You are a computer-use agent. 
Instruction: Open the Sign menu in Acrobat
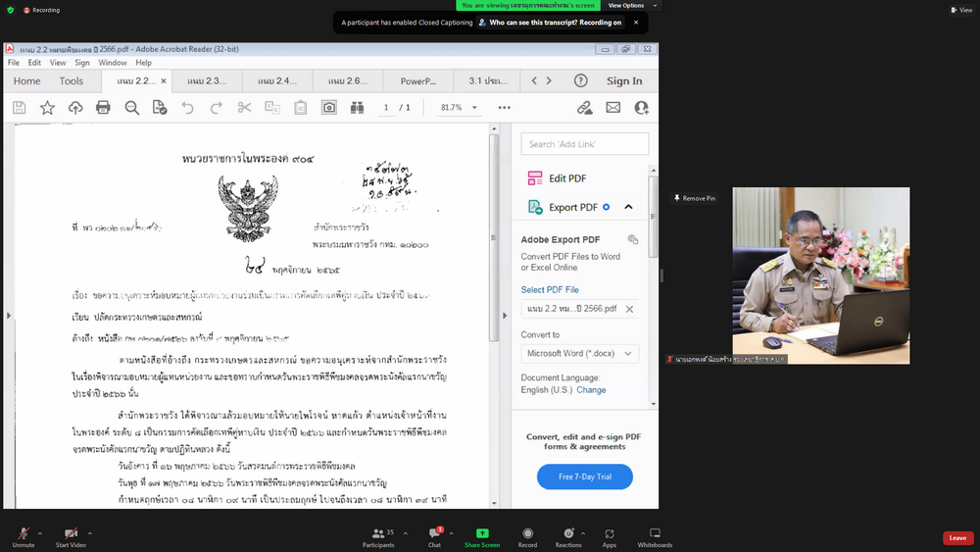(x=82, y=63)
